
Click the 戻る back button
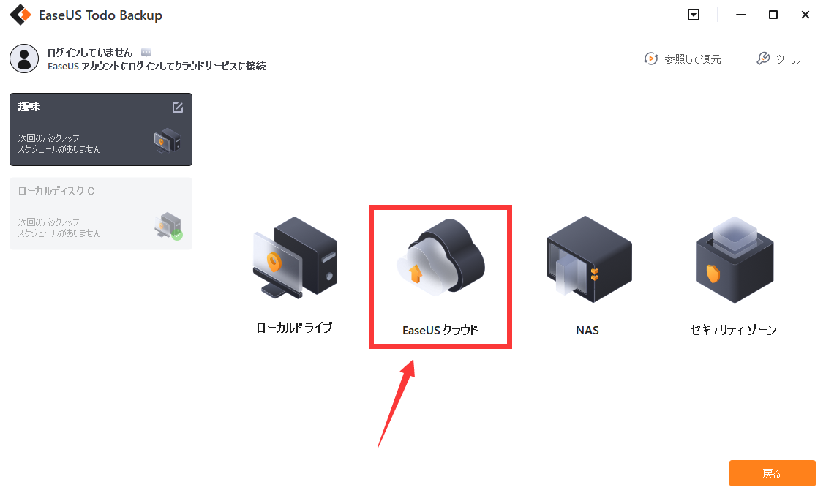pos(773,473)
